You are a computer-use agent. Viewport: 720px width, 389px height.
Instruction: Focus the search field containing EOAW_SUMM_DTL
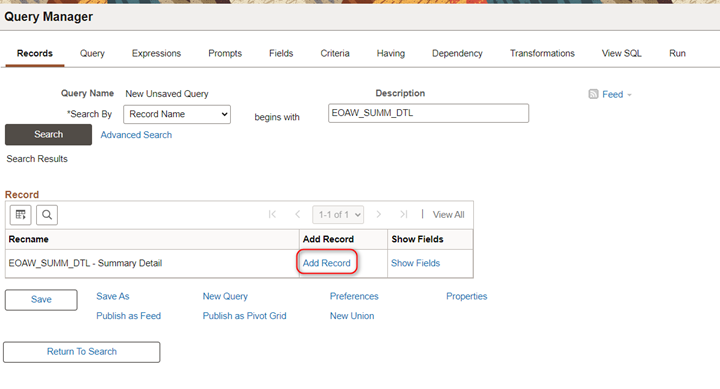pos(428,113)
